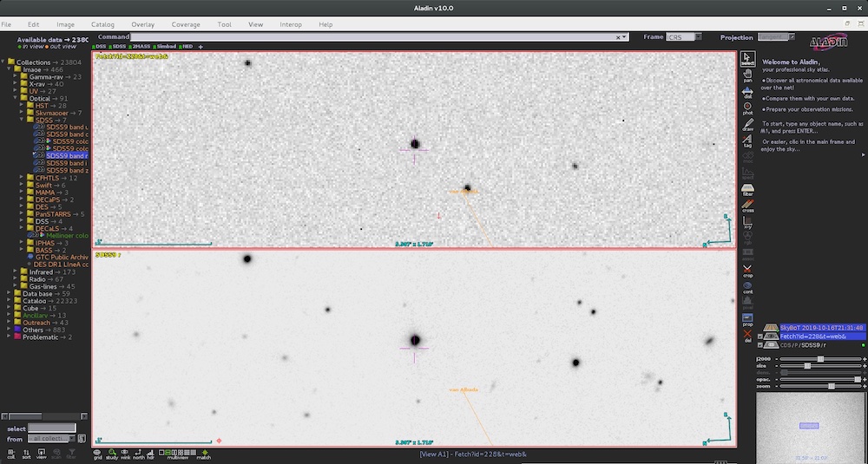The image size is (868, 464).
Task: Launch the cross match tool
Action: pos(747,206)
